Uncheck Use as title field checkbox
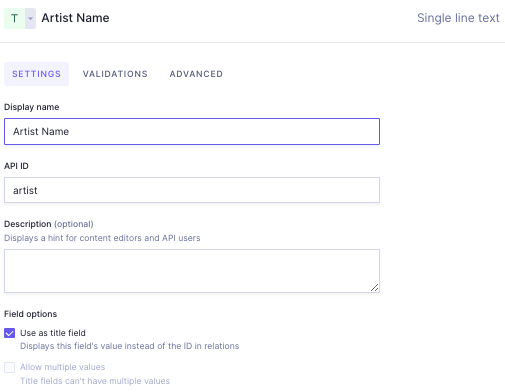 9,333
